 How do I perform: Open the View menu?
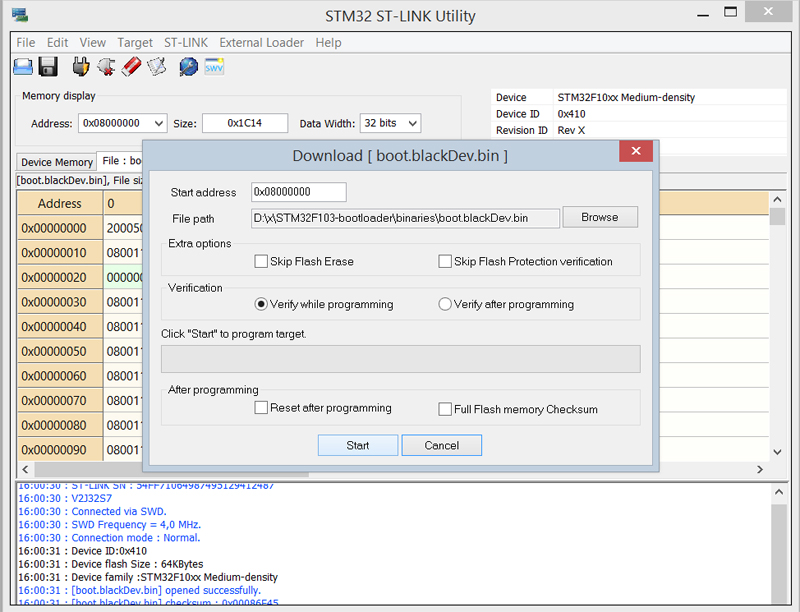click(x=92, y=43)
